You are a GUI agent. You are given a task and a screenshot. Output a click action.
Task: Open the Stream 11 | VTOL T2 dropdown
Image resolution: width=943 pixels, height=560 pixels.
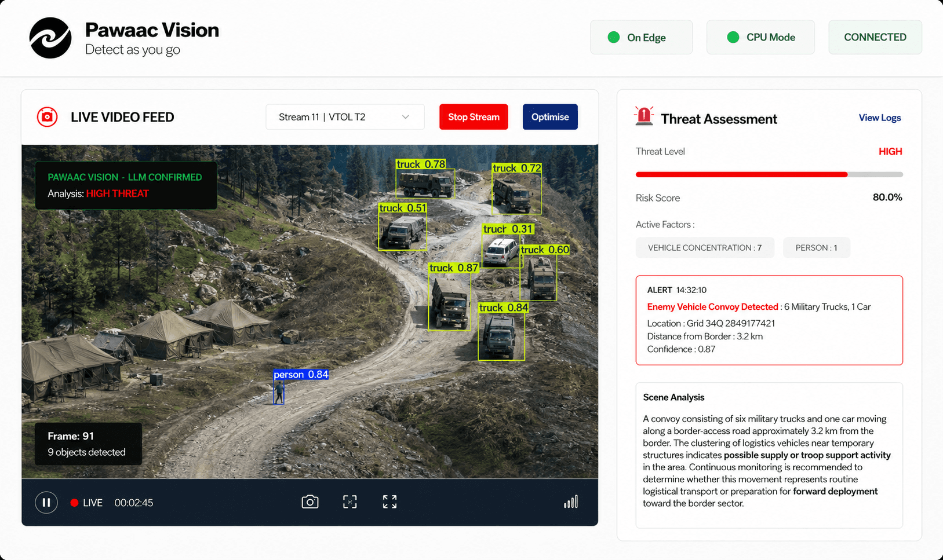click(345, 117)
